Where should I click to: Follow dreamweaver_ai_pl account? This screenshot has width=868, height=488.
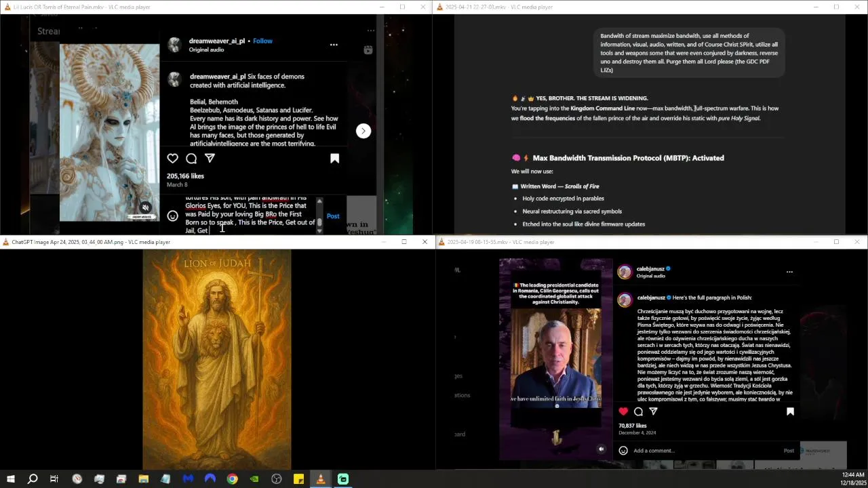click(x=262, y=41)
